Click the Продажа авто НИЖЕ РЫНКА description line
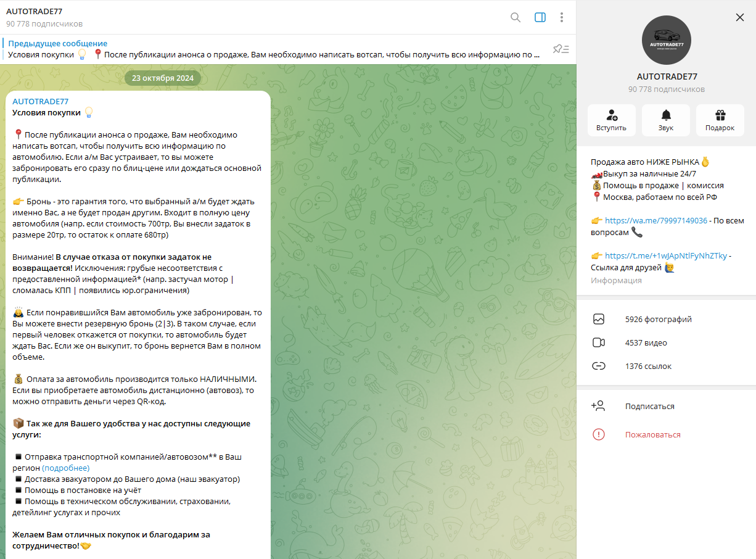Viewport: 756px width, 559px height. tap(651, 162)
